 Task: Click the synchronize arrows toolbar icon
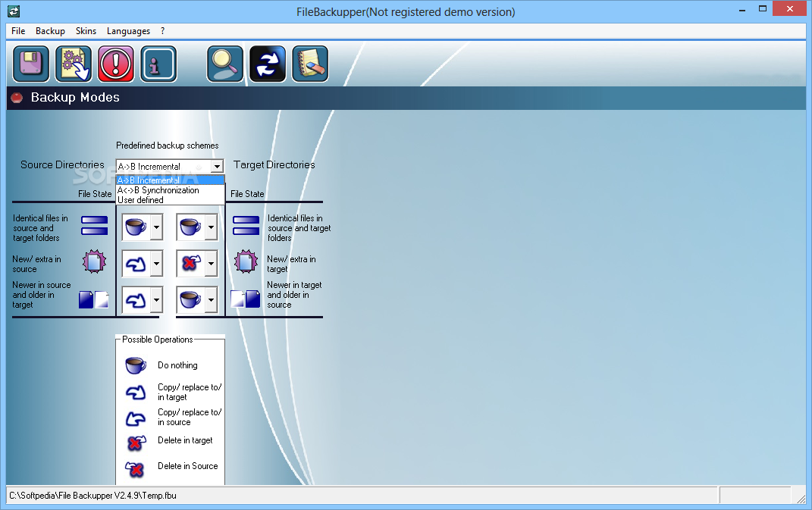[267, 64]
